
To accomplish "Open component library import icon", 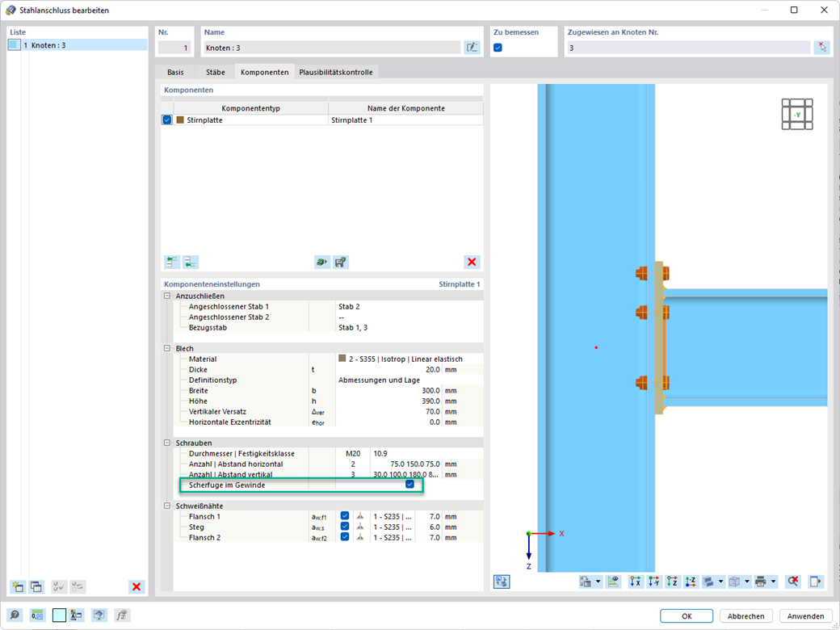I will (322, 262).
